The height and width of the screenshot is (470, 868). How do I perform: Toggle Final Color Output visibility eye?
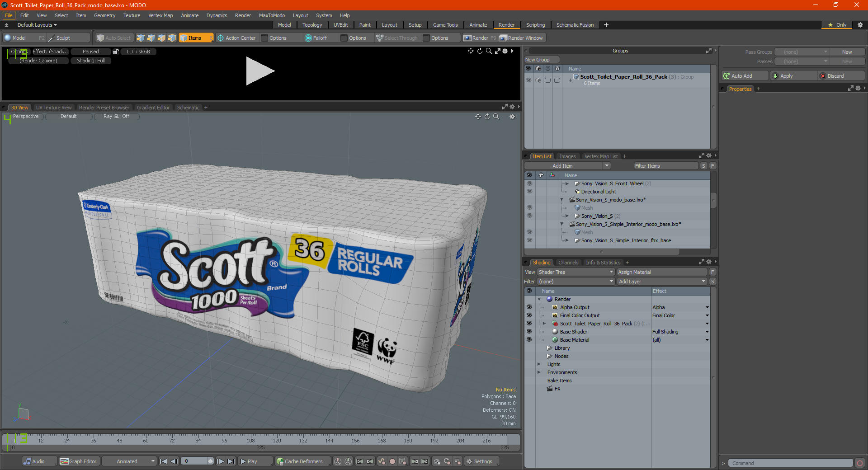click(x=529, y=315)
